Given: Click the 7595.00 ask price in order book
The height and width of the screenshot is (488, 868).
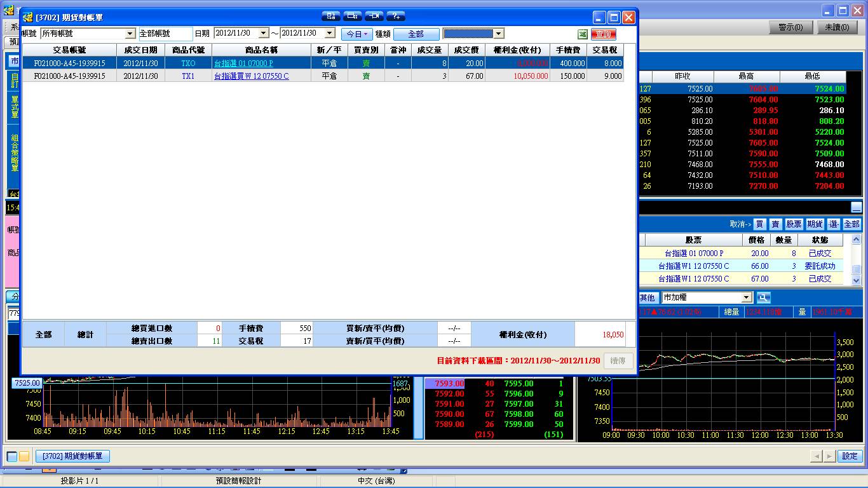Looking at the screenshot, I should pyautogui.click(x=519, y=384).
